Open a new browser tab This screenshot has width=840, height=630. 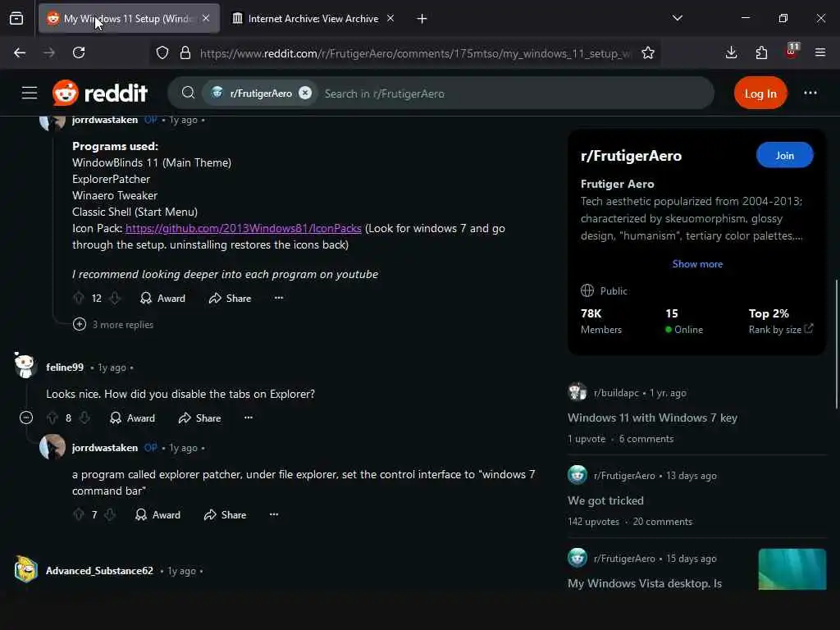[422, 19]
